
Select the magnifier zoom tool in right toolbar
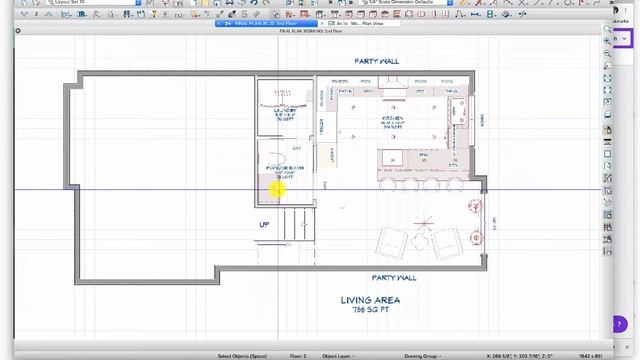pos(607,29)
